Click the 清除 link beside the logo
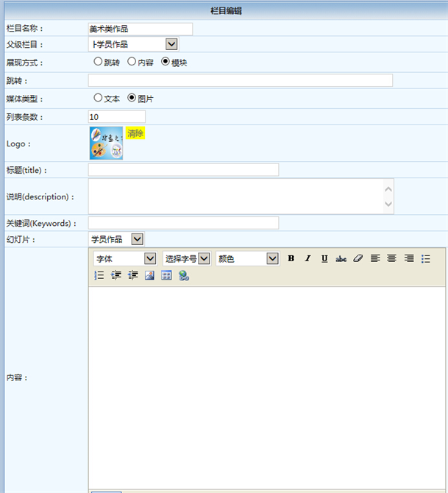Screen dimensions: 448x493 click(135, 133)
